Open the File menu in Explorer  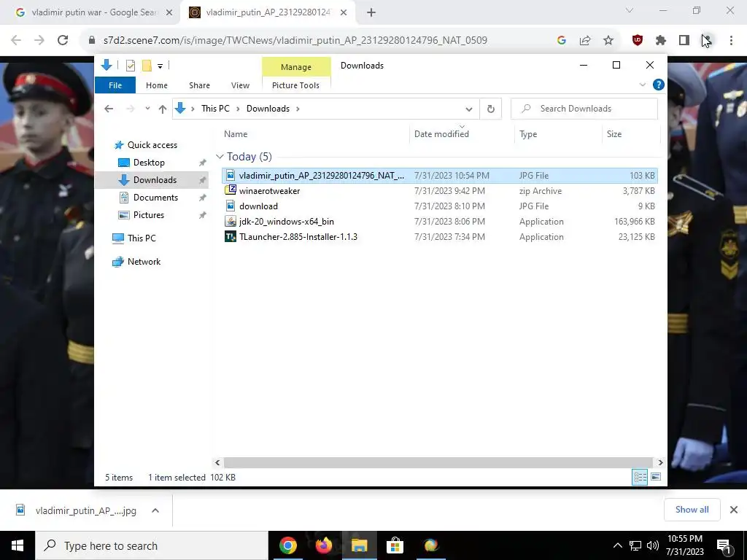[115, 85]
